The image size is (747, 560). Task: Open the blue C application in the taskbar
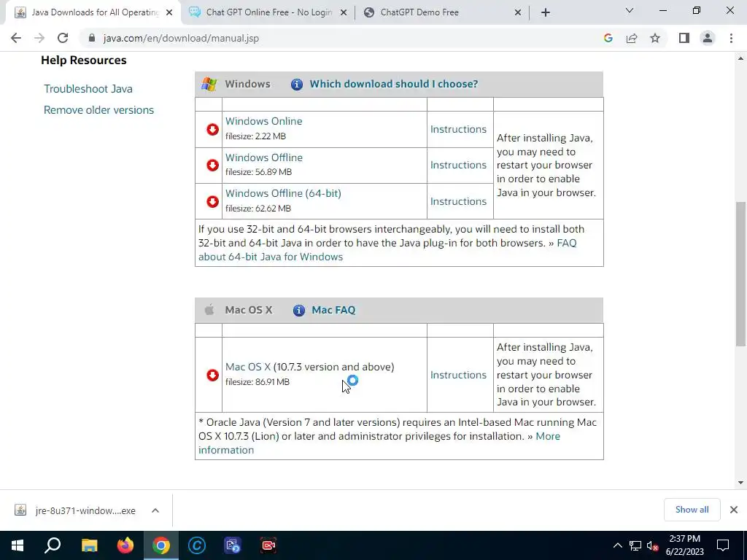pos(197,545)
